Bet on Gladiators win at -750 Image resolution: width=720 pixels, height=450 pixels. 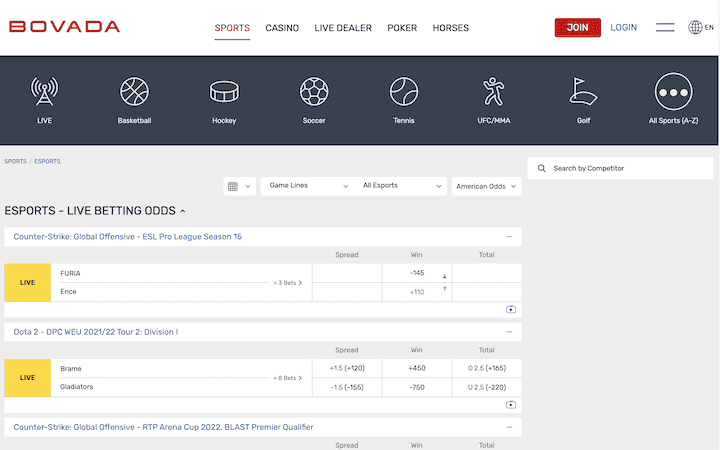(417, 387)
